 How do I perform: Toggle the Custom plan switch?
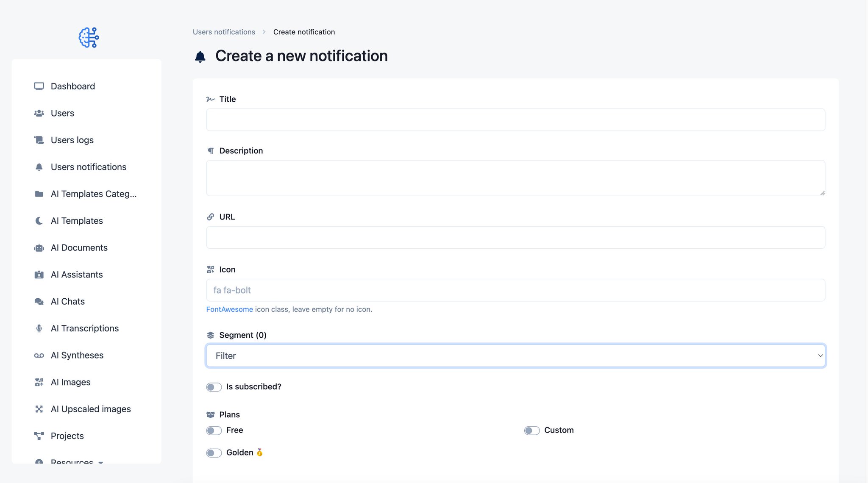531,430
